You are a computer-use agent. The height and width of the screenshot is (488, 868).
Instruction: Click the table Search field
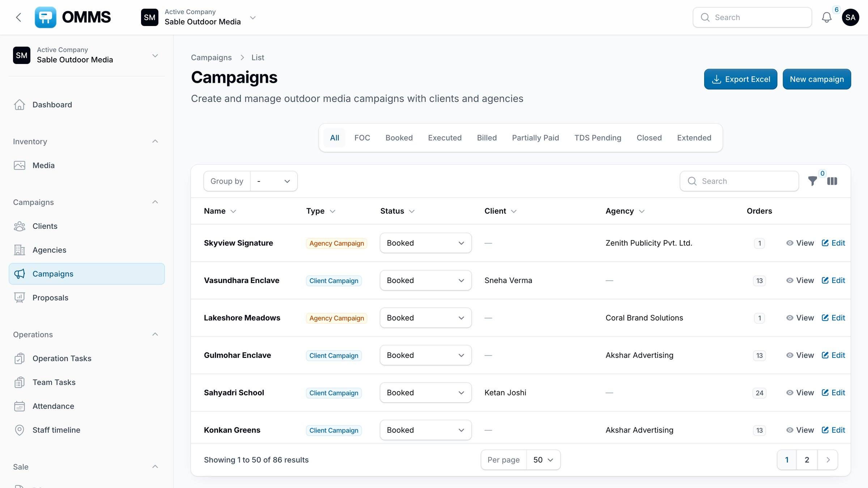tap(739, 181)
